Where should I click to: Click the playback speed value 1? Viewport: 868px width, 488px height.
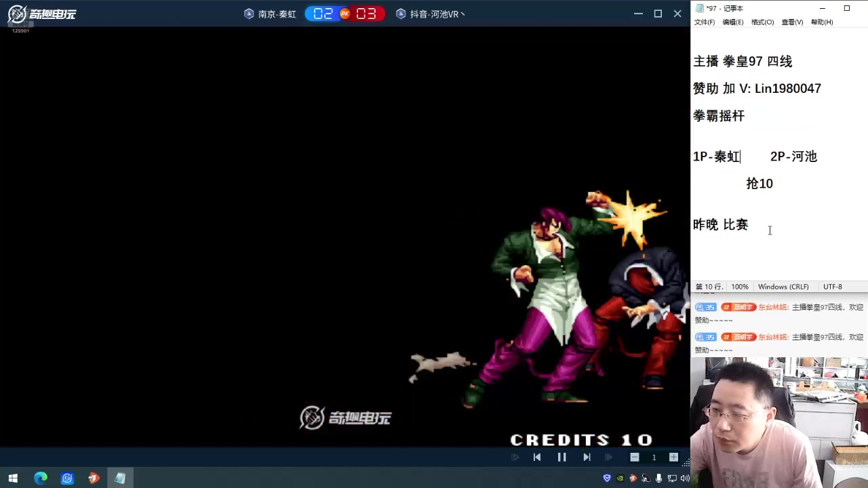click(x=654, y=457)
